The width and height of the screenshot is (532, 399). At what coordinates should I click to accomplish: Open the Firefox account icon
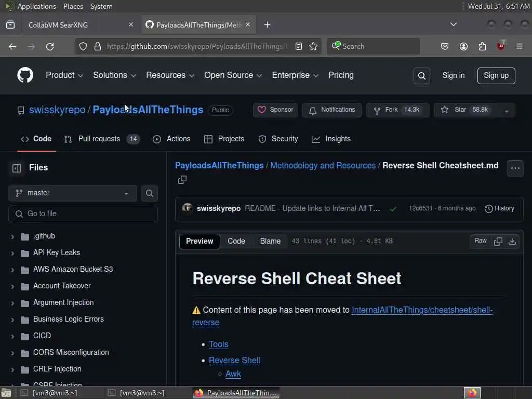463,46
